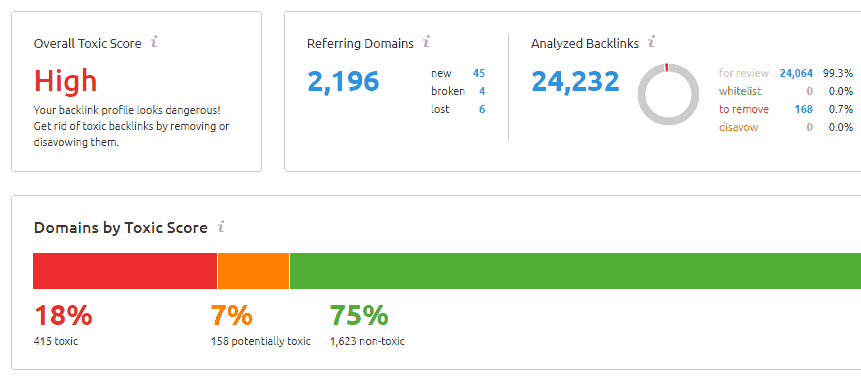Image resolution: width=861 pixels, height=378 pixels.
Task: Open the 168 to remove backlinks
Action: [803, 109]
